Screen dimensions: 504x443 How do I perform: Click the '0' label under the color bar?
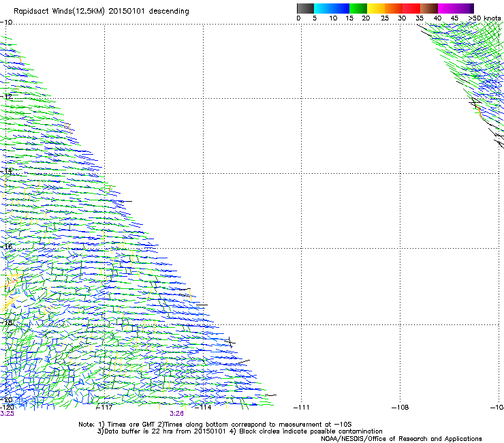click(x=298, y=18)
